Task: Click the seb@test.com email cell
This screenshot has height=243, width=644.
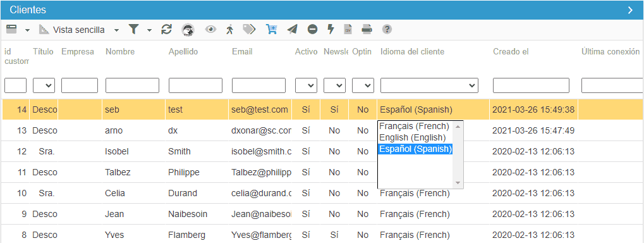Action: (260, 109)
